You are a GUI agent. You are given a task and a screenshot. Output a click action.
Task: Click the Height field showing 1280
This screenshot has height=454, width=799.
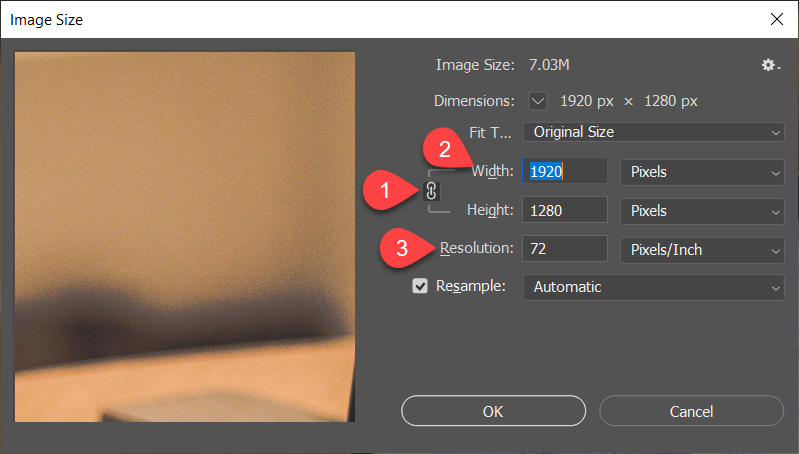(565, 211)
